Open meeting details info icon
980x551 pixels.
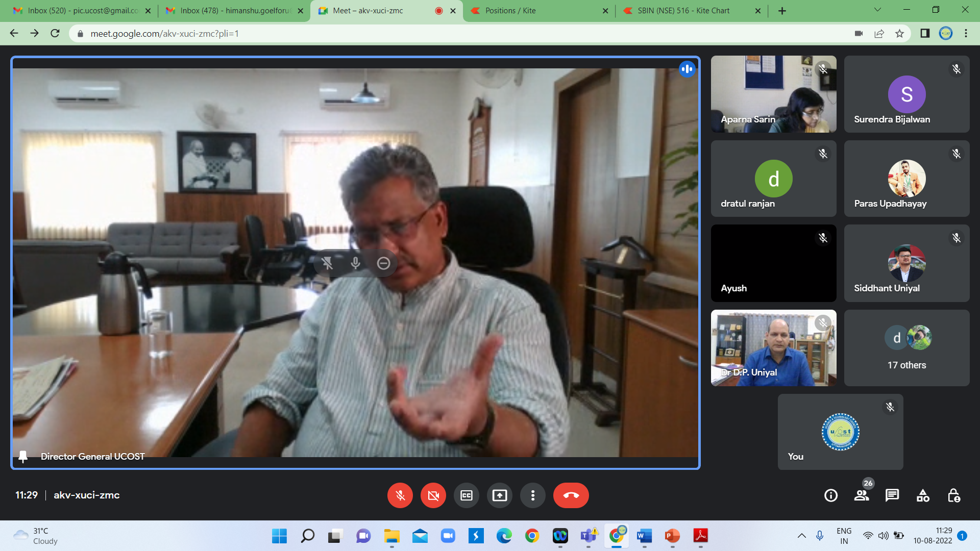click(x=830, y=495)
